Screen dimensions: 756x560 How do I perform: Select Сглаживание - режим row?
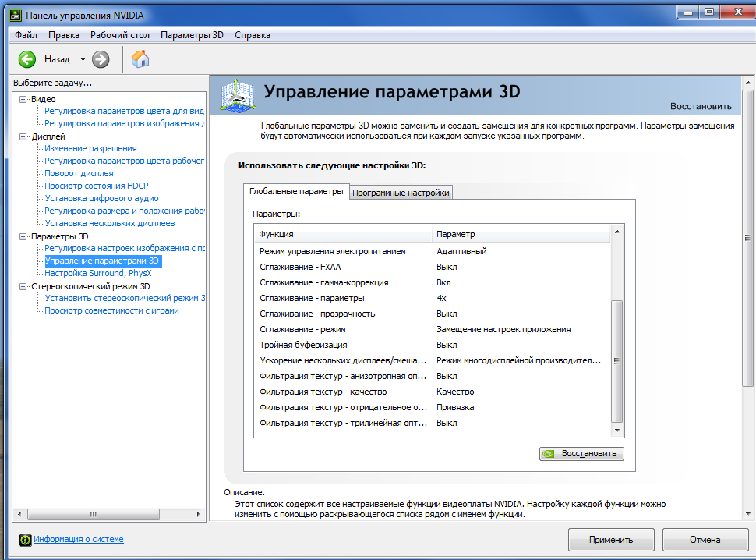(433, 329)
